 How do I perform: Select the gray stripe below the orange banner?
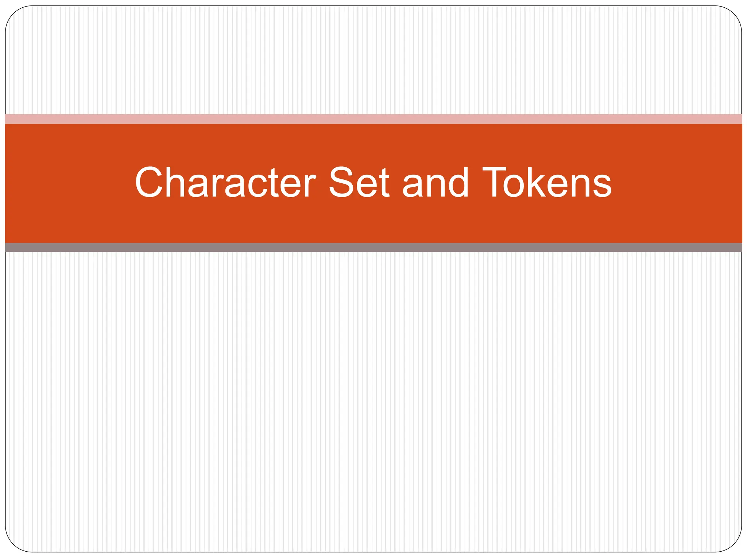tap(373, 248)
